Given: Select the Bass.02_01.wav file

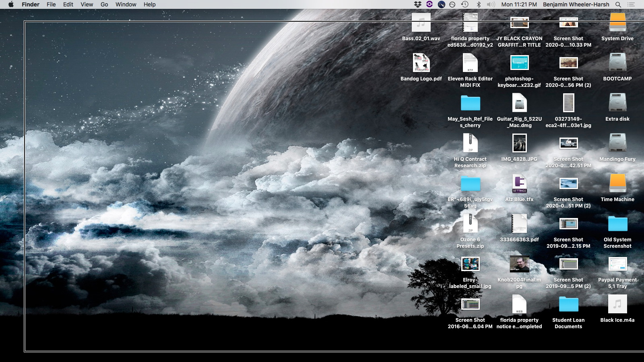Looking at the screenshot, I should 421,23.
